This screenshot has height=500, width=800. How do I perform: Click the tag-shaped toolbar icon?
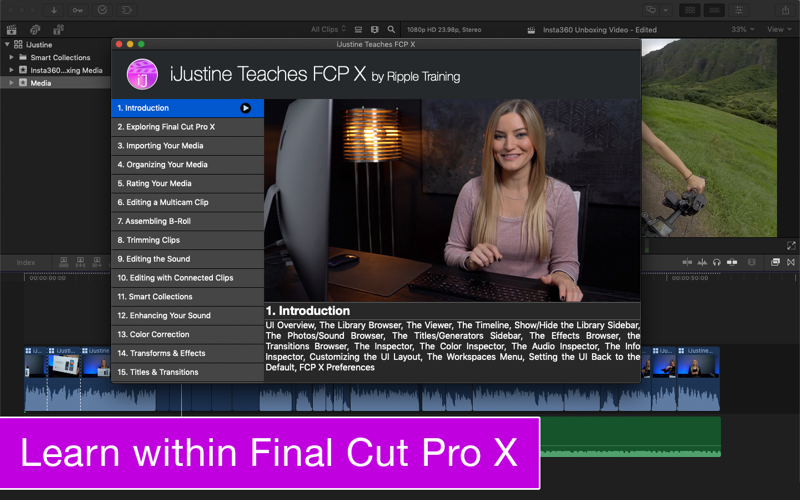pyautogui.click(x=127, y=10)
